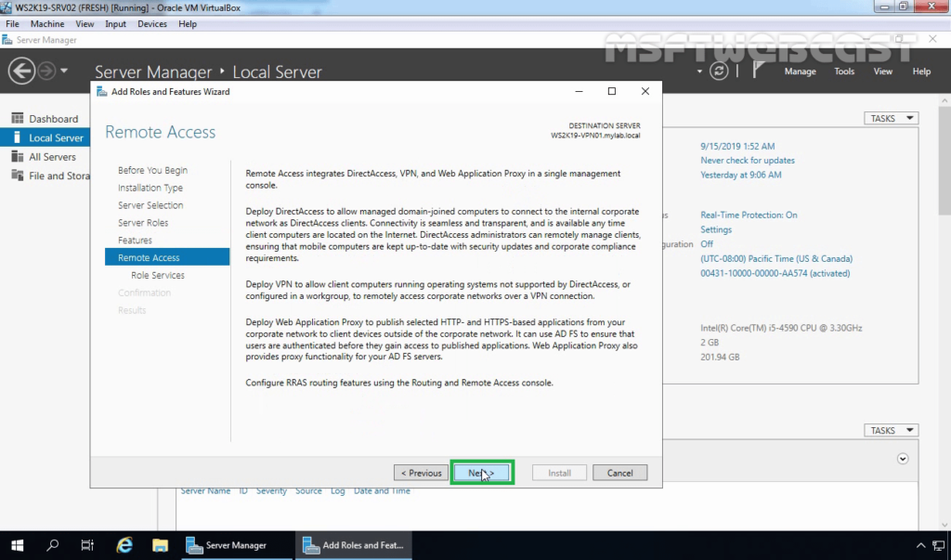Sort events by Severity column

click(271, 491)
